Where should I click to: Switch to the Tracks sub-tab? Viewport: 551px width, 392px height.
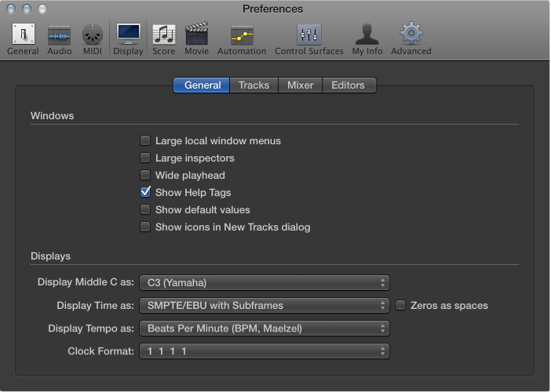click(x=254, y=85)
